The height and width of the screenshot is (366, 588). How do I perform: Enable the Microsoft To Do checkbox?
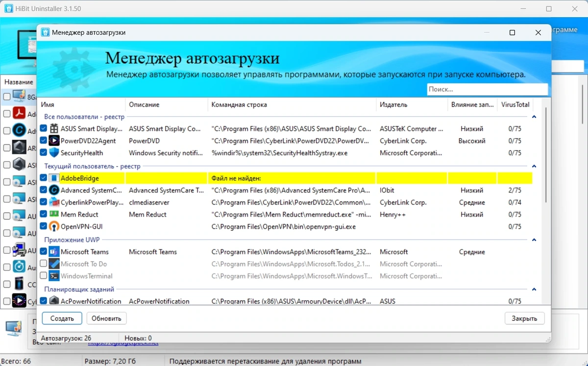44,264
